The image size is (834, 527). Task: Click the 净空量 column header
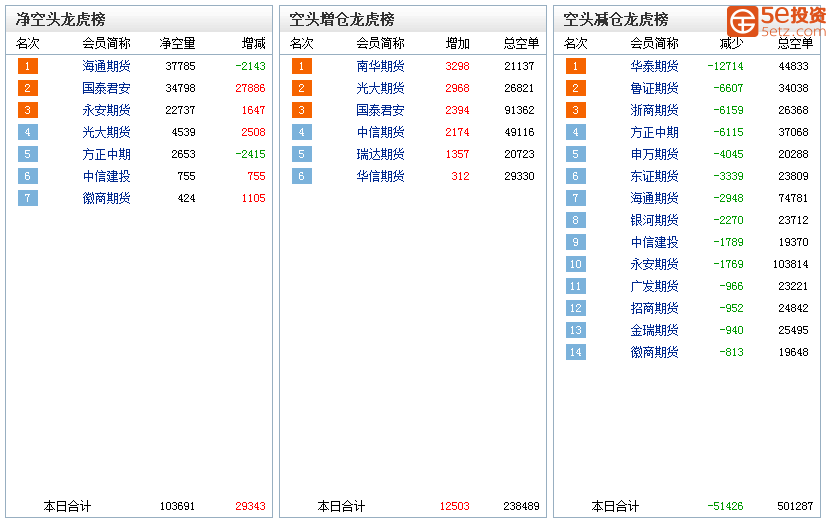tap(177, 43)
